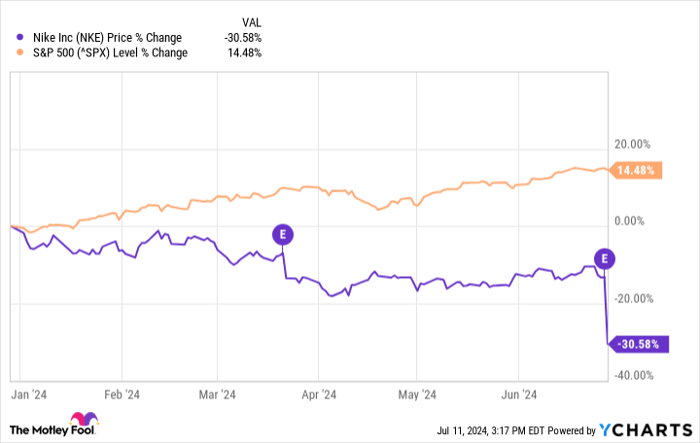Image resolution: width=700 pixels, height=443 pixels.
Task: Click the May '24 axis label
Action: click(418, 393)
